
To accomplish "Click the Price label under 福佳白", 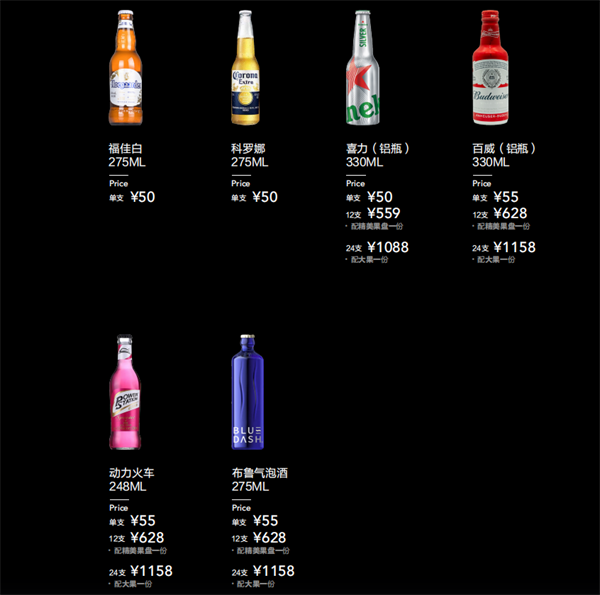I will click(119, 184).
